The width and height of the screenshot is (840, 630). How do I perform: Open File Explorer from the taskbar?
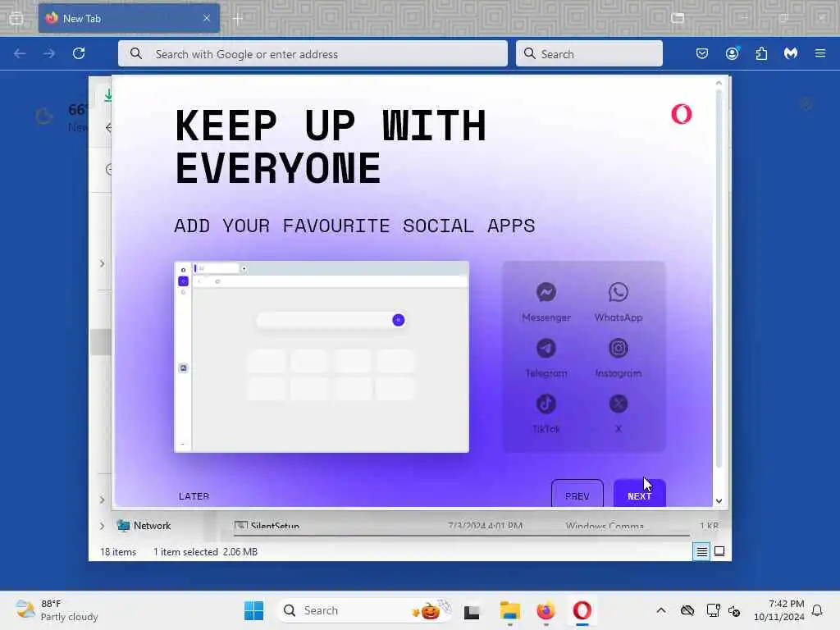(x=509, y=611)
